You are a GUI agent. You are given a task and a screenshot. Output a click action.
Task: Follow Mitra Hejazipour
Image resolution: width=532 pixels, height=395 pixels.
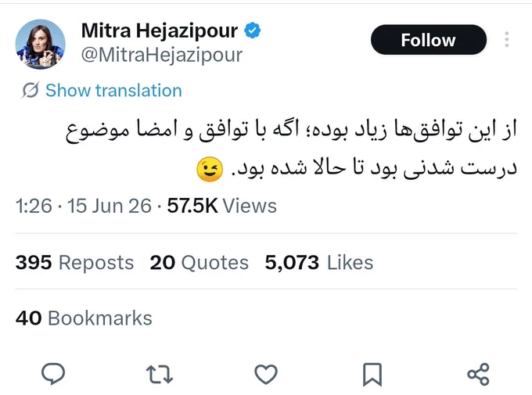pos(429,40)
